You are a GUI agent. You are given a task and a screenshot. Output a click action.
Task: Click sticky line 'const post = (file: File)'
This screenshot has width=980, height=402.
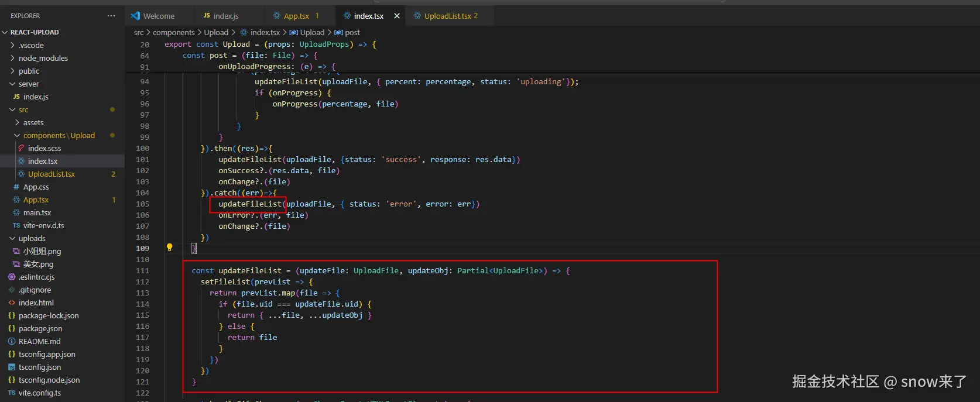pos(250,55)
